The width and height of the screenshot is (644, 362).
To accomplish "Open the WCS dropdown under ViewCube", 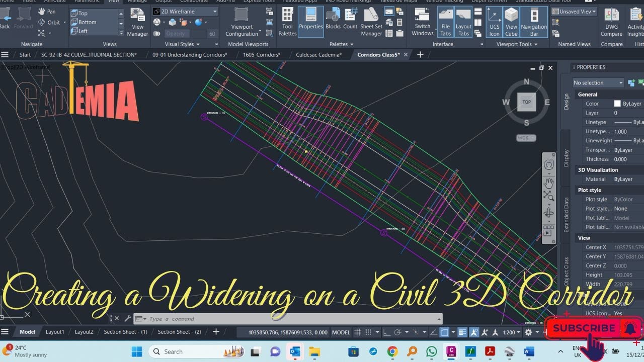I will tap(526, 138).
